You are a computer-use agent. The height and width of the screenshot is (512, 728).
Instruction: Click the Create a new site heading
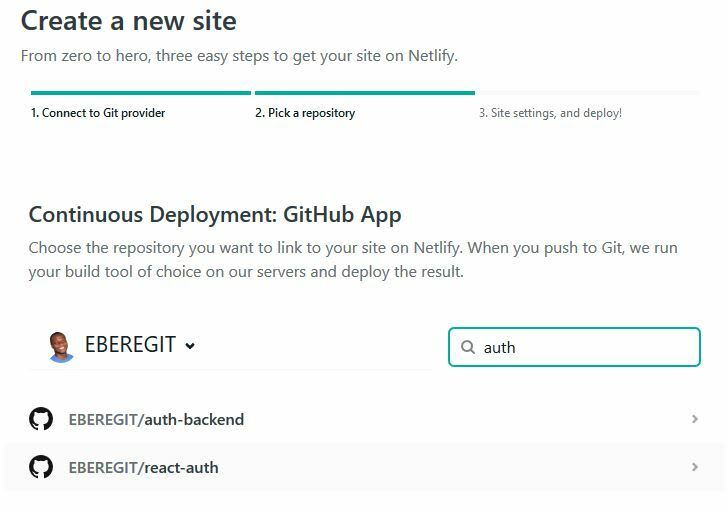pyautogui.click(x=129, y=21)
